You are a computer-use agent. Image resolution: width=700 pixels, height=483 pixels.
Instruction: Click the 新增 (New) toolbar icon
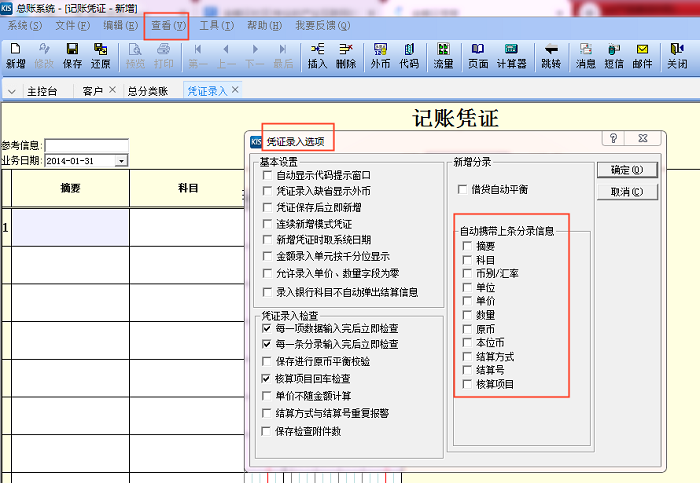[15, 54]
